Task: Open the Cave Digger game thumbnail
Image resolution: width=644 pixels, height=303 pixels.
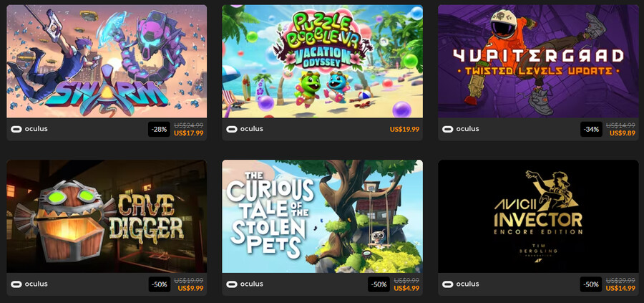Action: (x=107, y=216)
